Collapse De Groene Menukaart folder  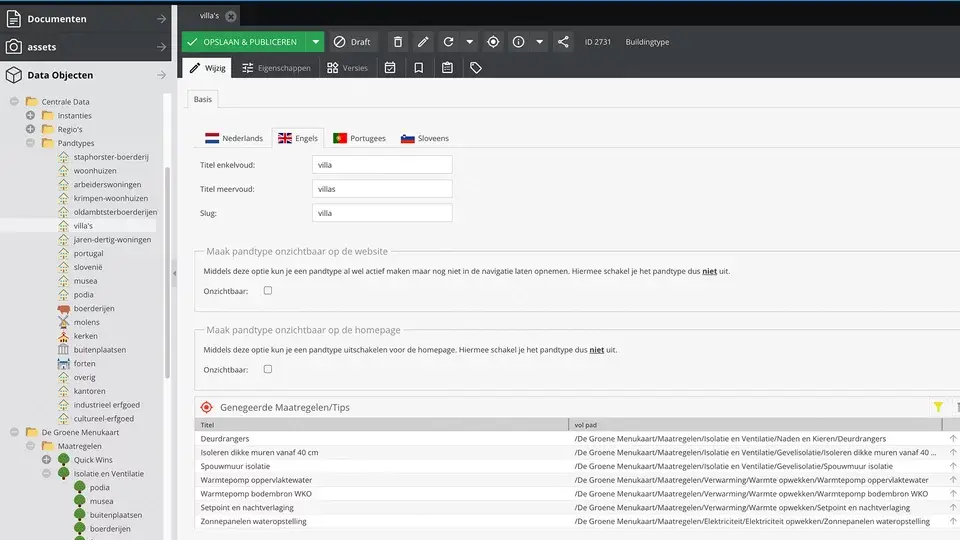[x=14, y=432]
